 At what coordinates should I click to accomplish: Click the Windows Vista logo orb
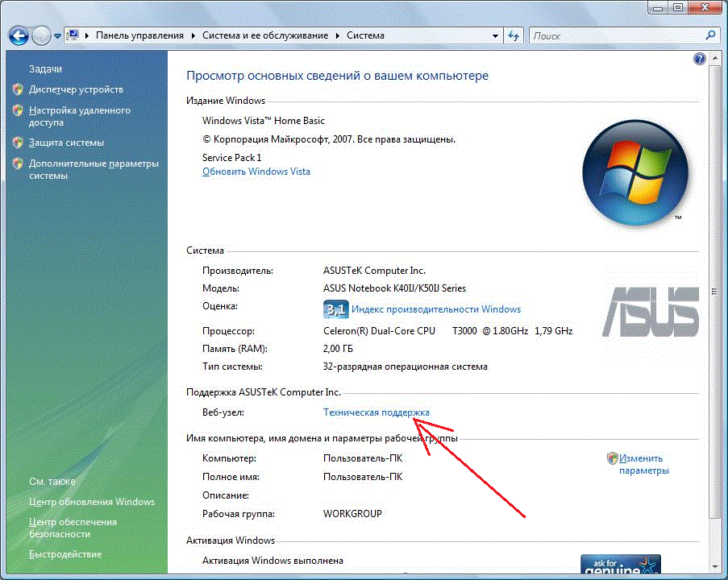[x=635, y=172]
